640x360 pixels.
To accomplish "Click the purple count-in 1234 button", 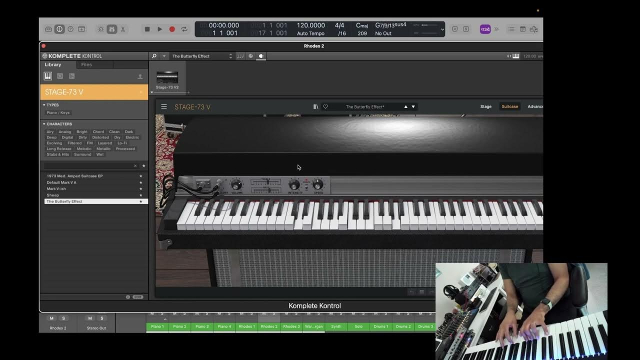I will coord(485,29).
